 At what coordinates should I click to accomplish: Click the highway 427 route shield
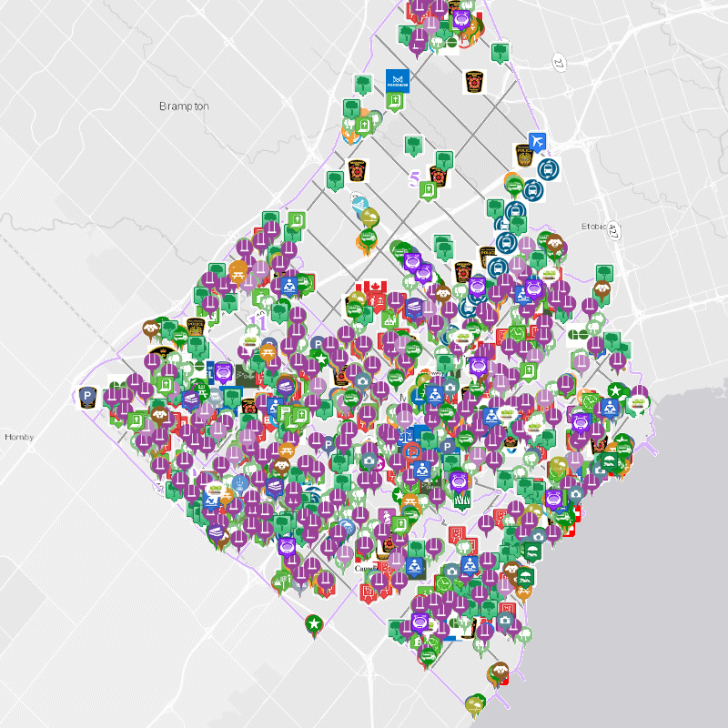(x=613, y=229)
